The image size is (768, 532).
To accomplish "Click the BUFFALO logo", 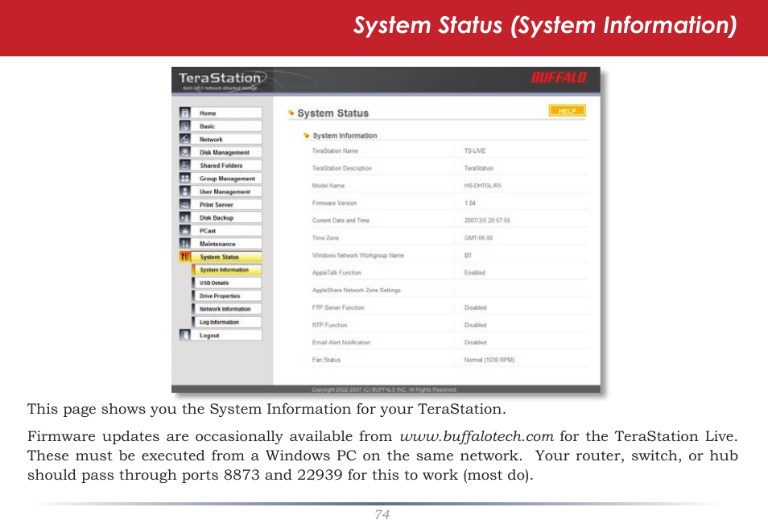I will pos(559,78).
